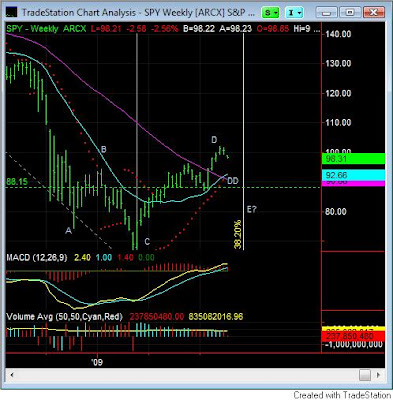The image size is (393, 400).
Task: Minimize the Chart Analysis window
Action: click(x=327, y=13)
